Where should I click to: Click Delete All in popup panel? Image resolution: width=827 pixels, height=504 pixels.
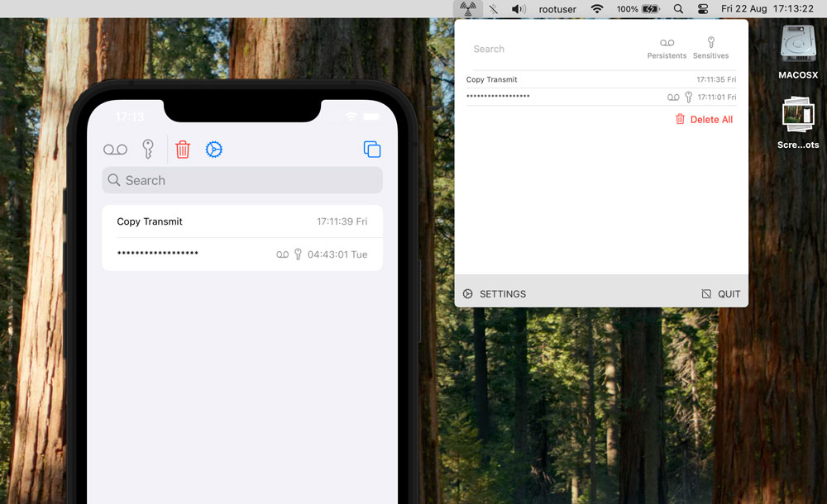(x=704, y=119)
